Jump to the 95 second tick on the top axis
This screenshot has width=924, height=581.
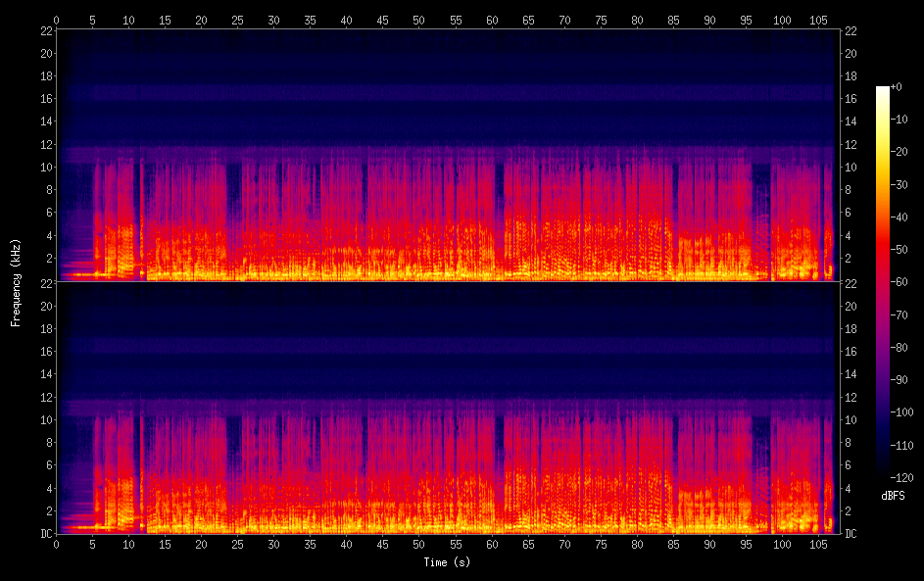click(746, 20)
